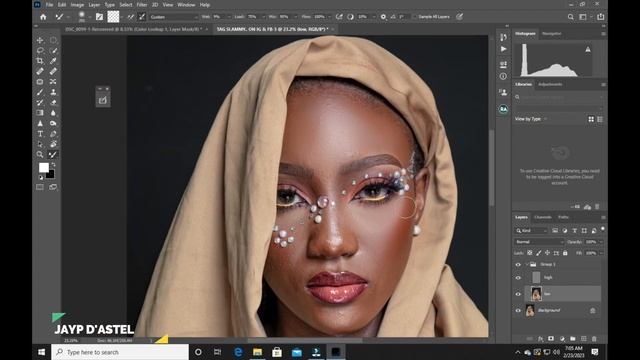The height and width of the screenshot is (360, 640).
Task: Open smoothing options gear icon
Action: click(x=383, y=17)
